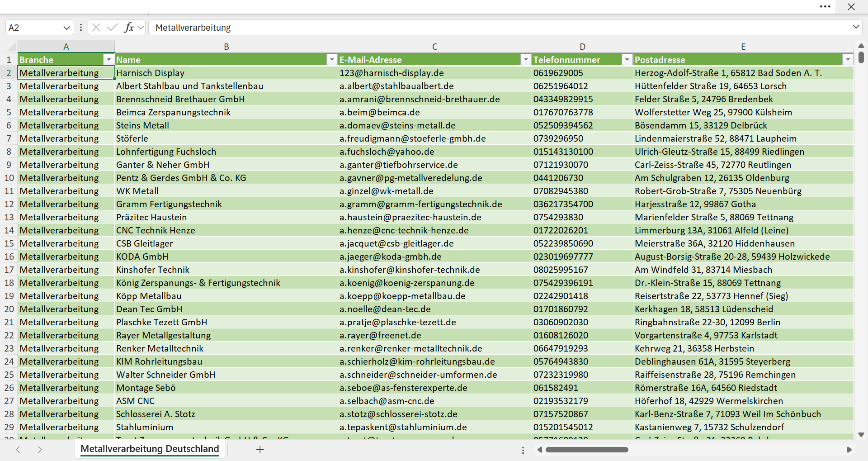
Task: Click email a.kinshofer@kinshofer-technik.de
Action: 435,270
